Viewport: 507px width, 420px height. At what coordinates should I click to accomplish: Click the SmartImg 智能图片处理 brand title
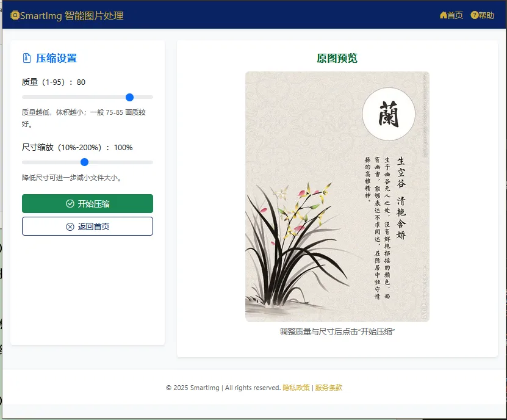click(72, 15)
